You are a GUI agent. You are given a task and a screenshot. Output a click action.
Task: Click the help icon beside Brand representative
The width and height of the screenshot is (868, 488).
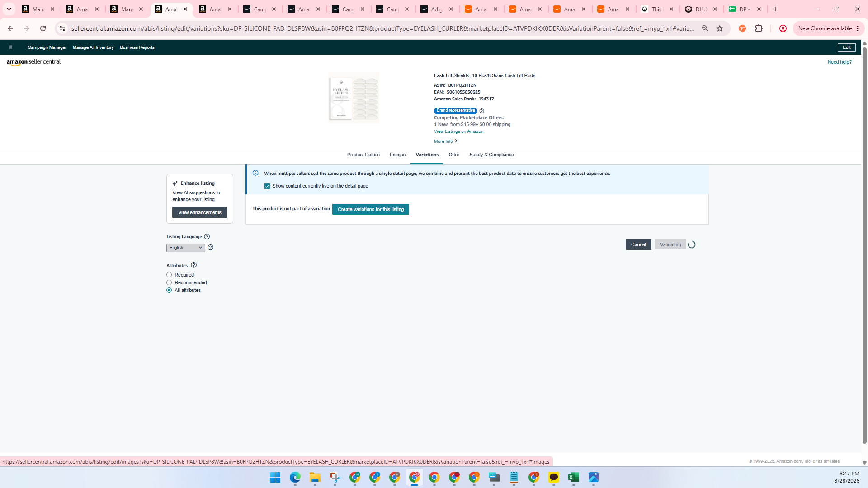[x=481, y=111]
